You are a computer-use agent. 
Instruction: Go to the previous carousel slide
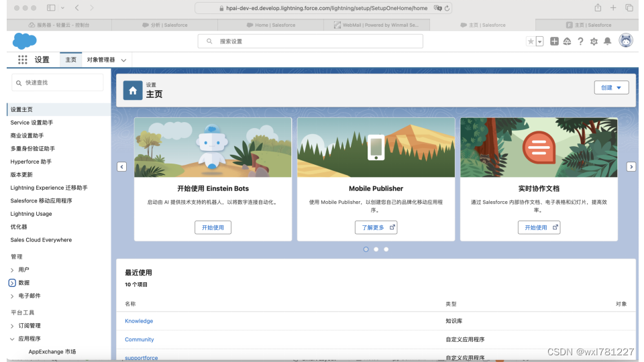[x=121, y=167]
